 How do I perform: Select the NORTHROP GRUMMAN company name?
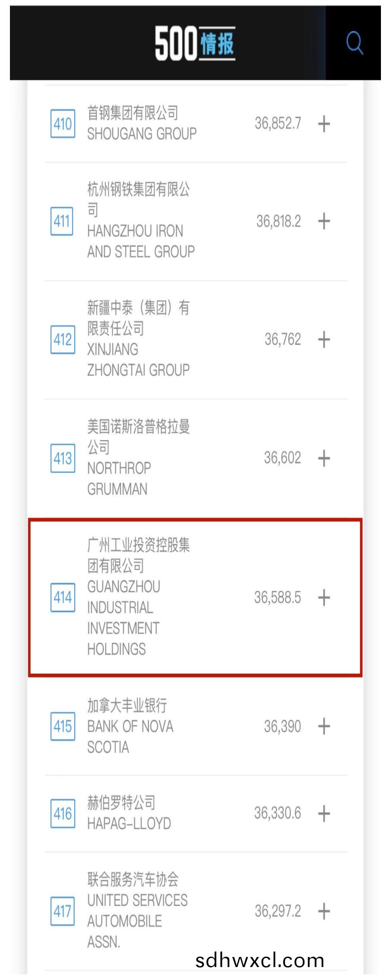[119, 479]
